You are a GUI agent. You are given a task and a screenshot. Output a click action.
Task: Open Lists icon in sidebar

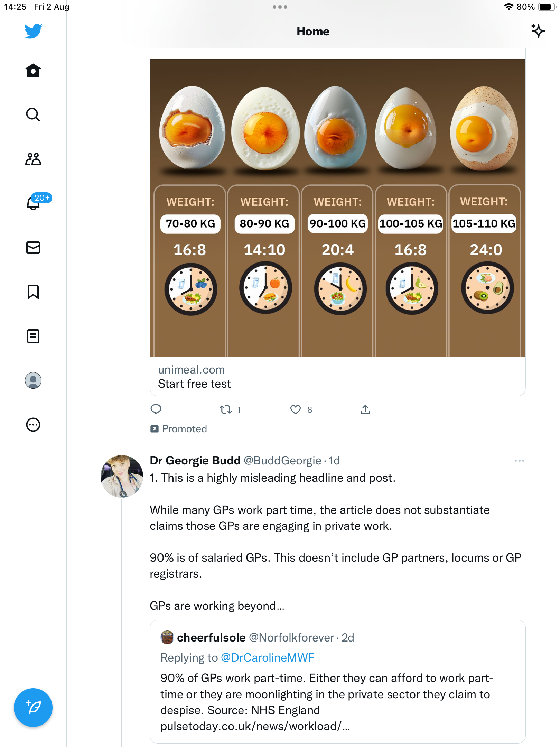coord(33,336)
